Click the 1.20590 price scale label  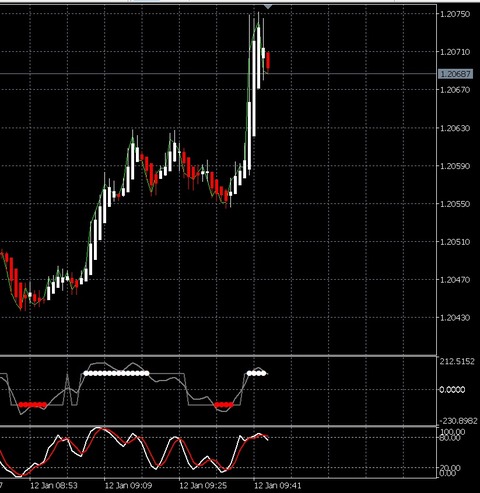(x=455, y=166)
